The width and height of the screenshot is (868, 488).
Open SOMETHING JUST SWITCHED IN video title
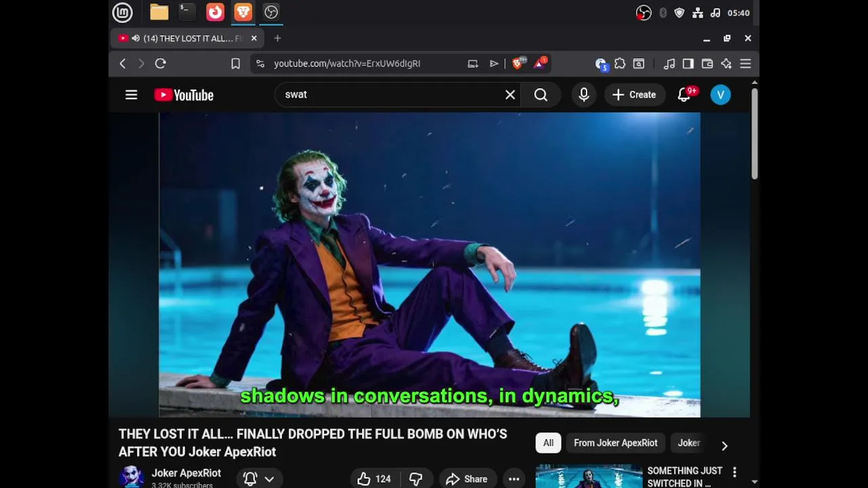684,476
